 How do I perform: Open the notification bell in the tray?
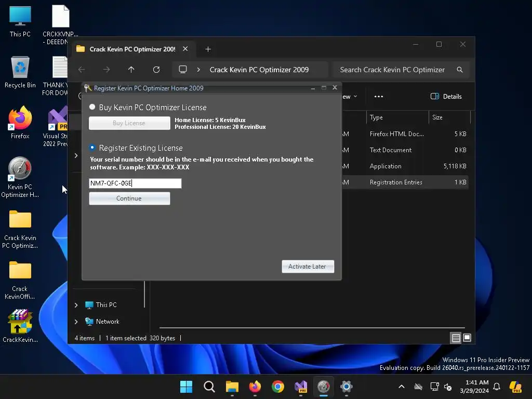[497, 387]
